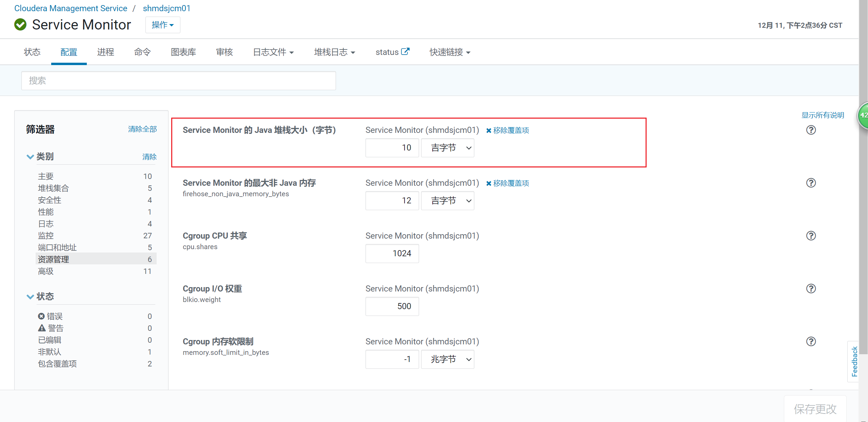Open unit dropdown for memory soft limit
868x422 pixels.
[x=447, y=359]
